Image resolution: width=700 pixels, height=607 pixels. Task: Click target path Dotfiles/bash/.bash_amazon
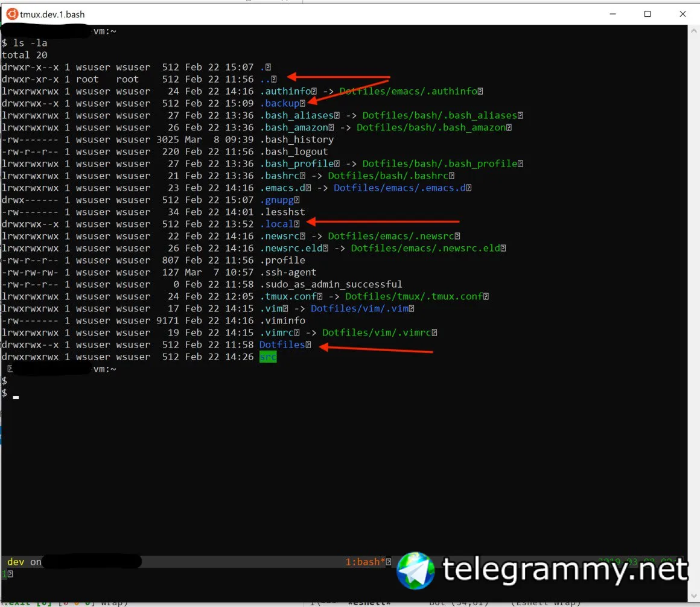431,127
